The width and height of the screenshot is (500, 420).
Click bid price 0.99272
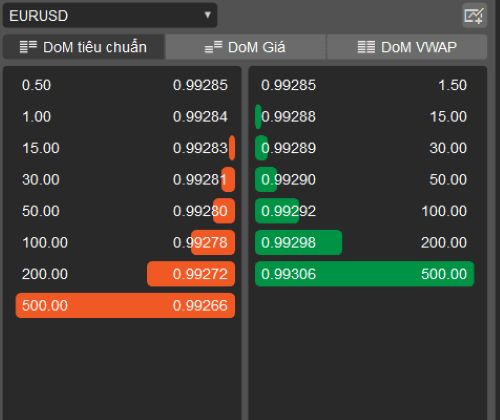point(200,274)
